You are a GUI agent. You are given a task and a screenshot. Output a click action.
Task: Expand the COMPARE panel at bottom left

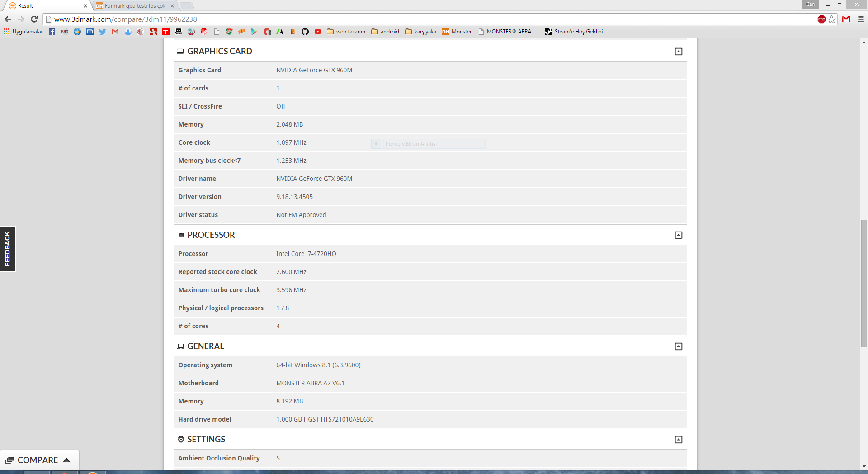point(39,460)
